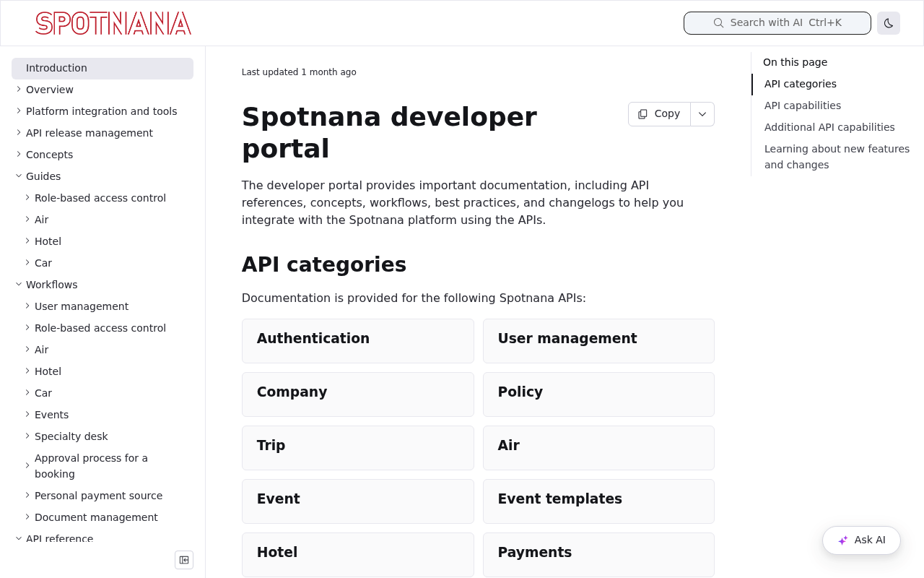
Task: Toggle dark mode moon icon
Action: (x=889, y=23)
